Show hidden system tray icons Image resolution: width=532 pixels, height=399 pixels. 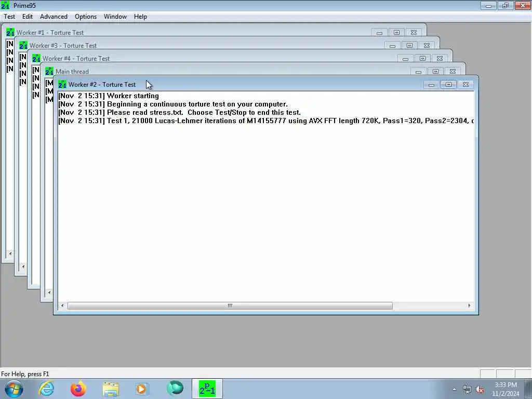[x=454, y=390]
